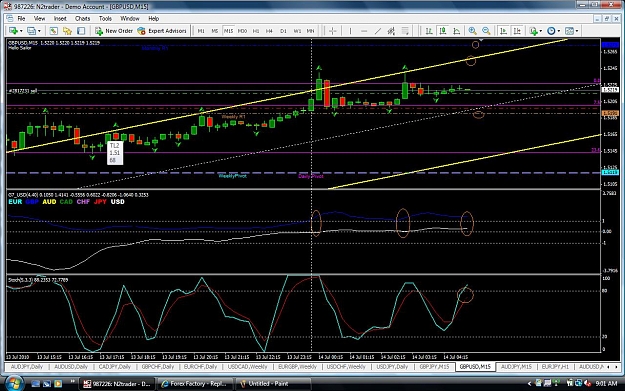Image resolution: width=625 pixels, height=391 pixels.
Task: Switch to the AUDJPY,M15 chart tab
Action: pyautogui.click(x=516, y=367)
